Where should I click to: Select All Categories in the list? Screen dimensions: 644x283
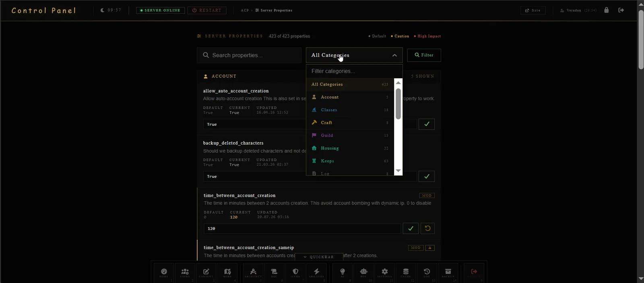350,84
